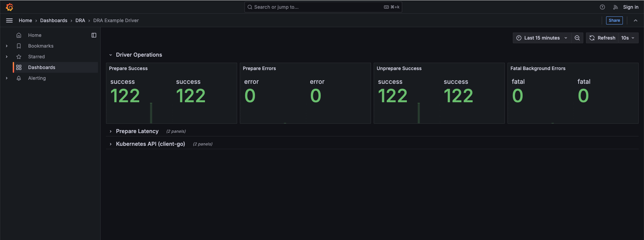Zoom out the time range

[577, 38]
